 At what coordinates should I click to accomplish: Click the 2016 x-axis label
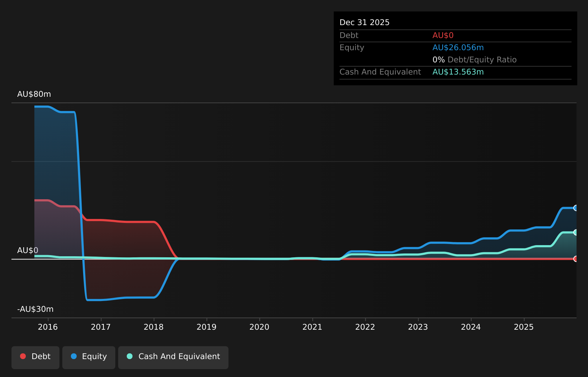[x=48, y=327]
